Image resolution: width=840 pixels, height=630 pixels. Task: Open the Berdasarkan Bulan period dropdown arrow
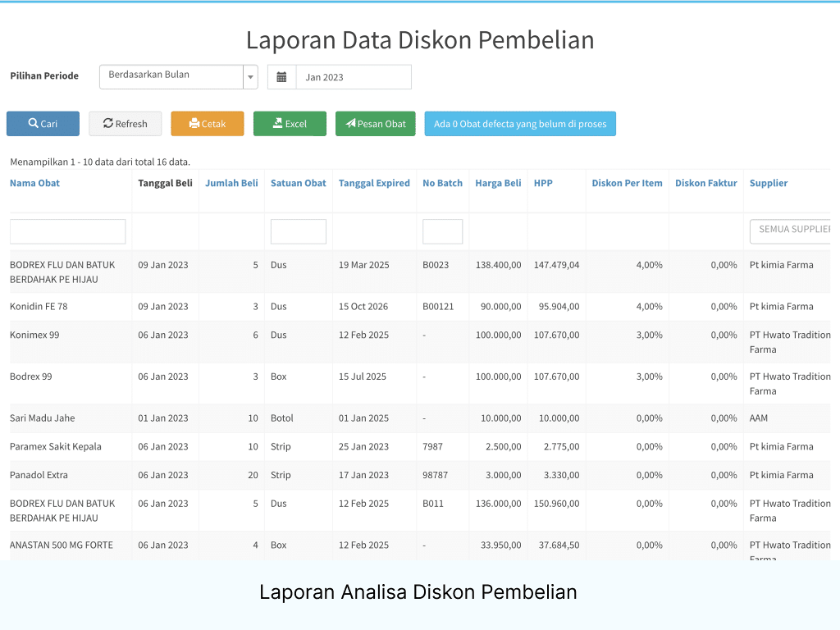coord(250,77)
